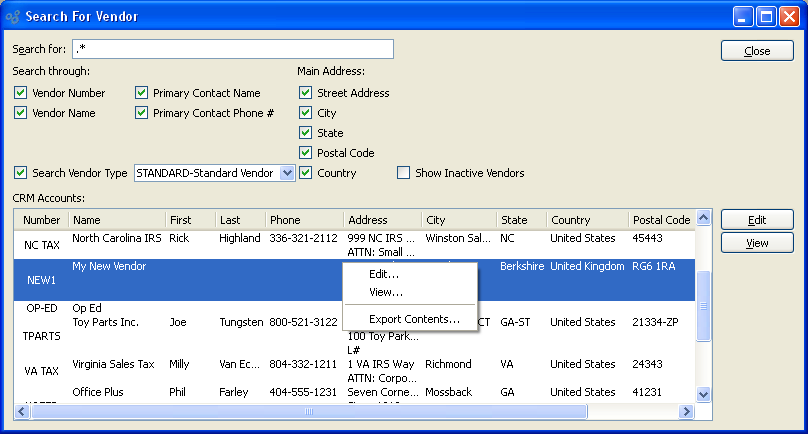Click the horizontal scrollbar right arrow

(x=686, y=411)
